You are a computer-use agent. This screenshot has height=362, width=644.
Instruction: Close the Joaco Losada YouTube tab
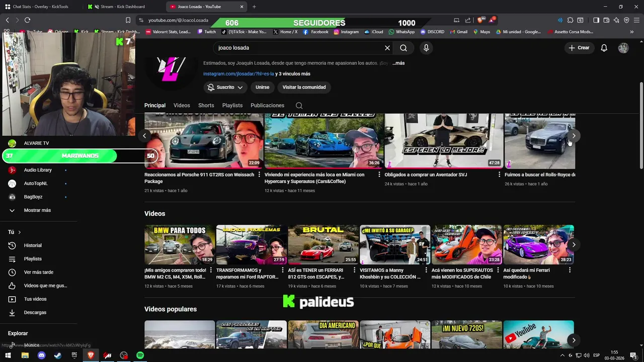242,7
